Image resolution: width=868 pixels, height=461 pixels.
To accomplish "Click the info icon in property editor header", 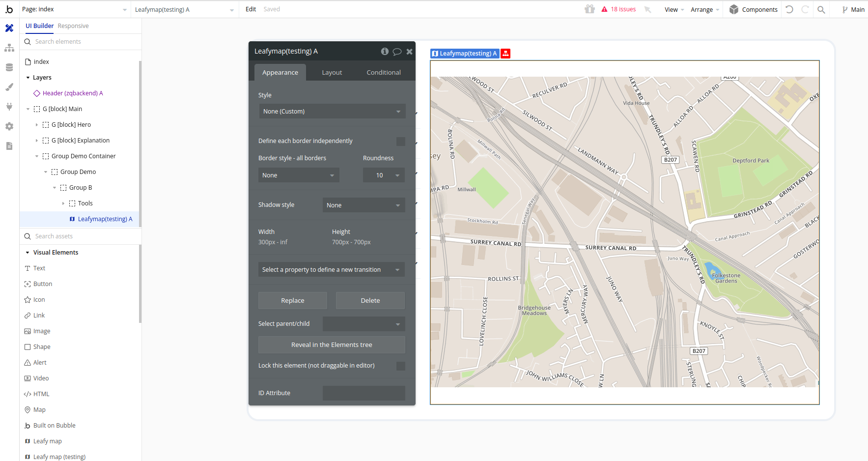I will tap(385, 51).
